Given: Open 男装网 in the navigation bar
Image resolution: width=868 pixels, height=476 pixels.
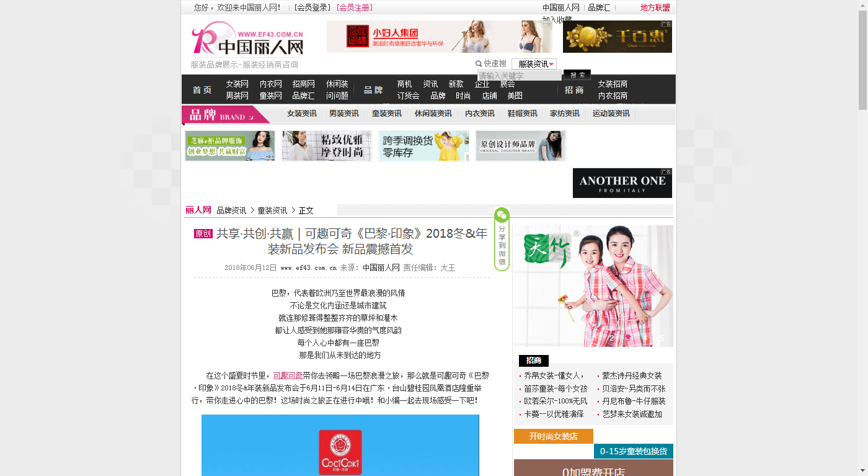Looking at the screenshot, I should pyautogui.click(x=237, y=96).
